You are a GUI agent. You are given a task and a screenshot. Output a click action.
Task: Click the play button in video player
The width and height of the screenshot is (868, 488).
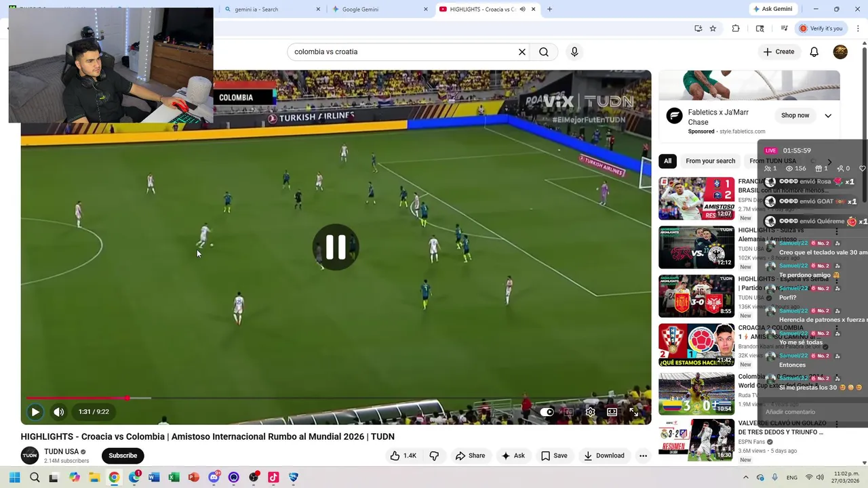click(35, 411)
